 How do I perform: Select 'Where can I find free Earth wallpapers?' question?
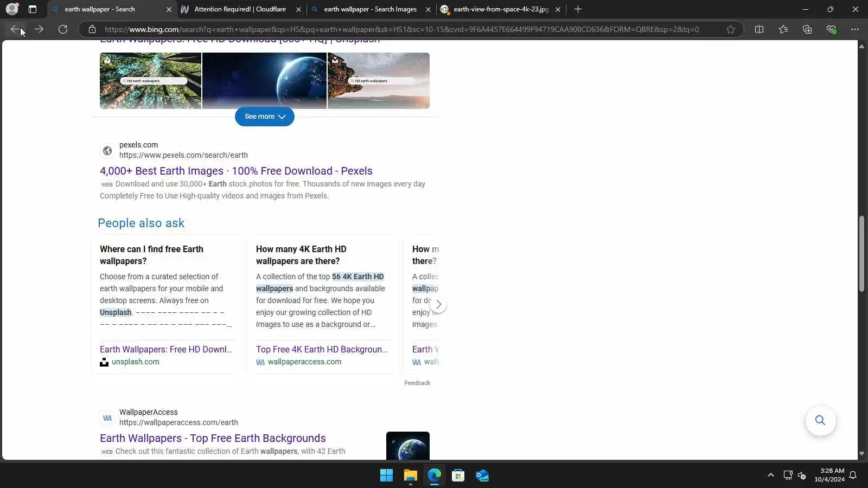click(x=151, y=255)
